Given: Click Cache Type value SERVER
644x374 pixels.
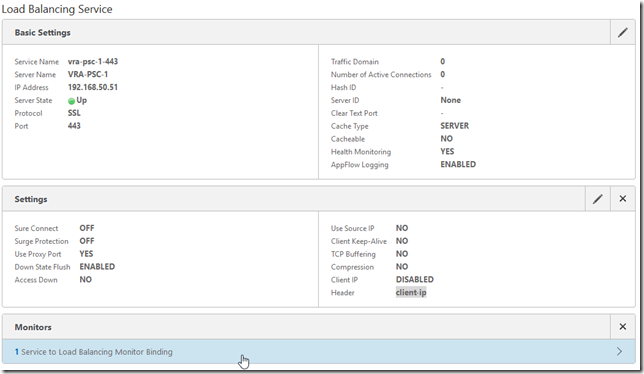Looking at the screenshot, I should point(455,126).
